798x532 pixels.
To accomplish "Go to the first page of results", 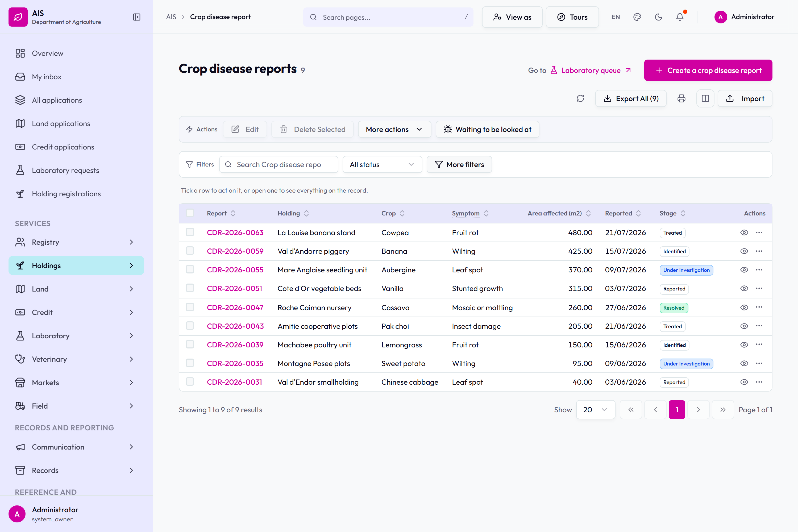I will coord(631,410).
